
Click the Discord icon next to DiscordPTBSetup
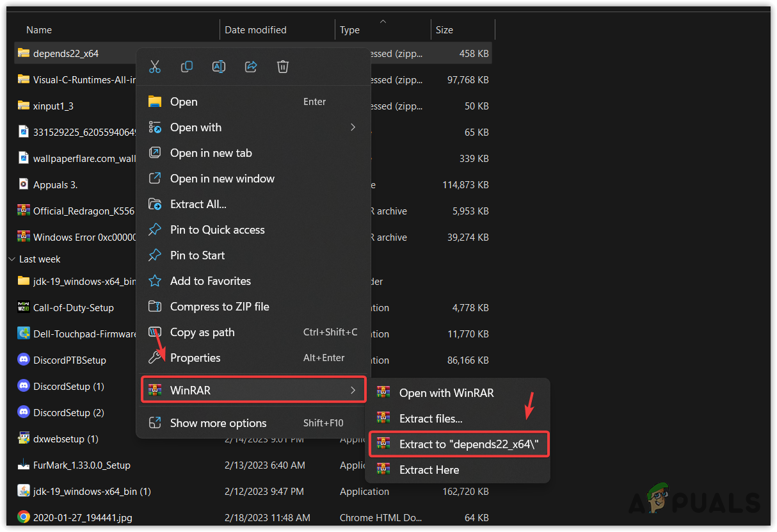click(23, 360)
